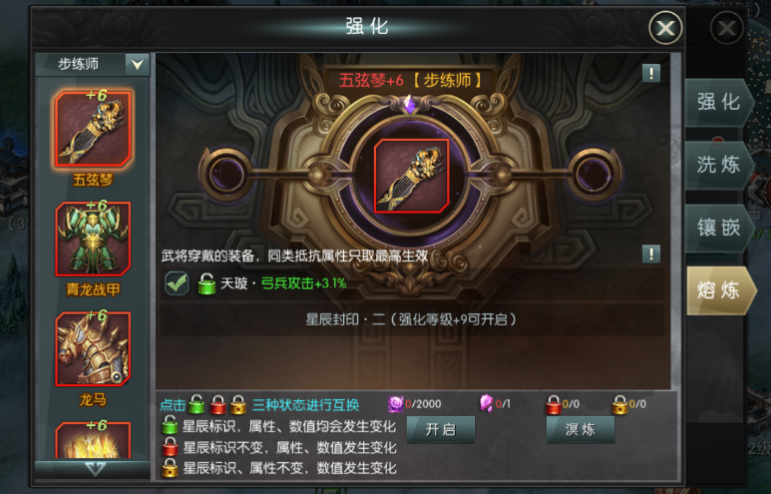The height and width of the screenshot is (494, 771).
Task: Select the 五弦琴 weapon icon in list
Action: 93,129
